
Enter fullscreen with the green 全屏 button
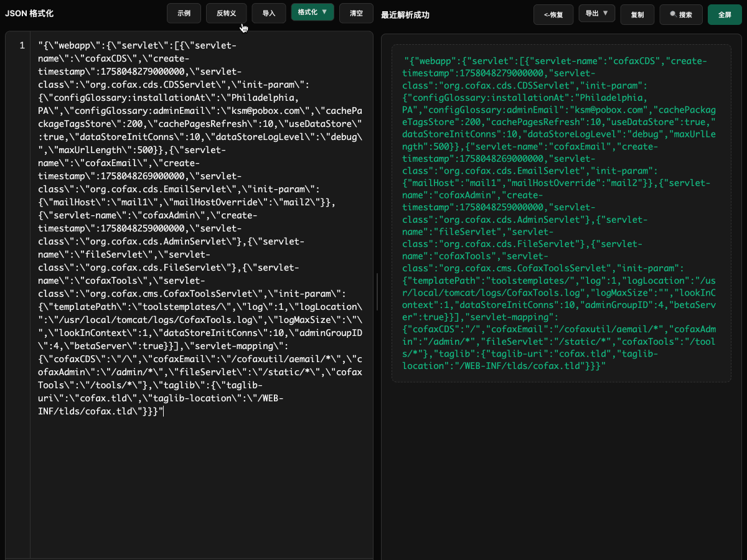click(x=725, y=14)
